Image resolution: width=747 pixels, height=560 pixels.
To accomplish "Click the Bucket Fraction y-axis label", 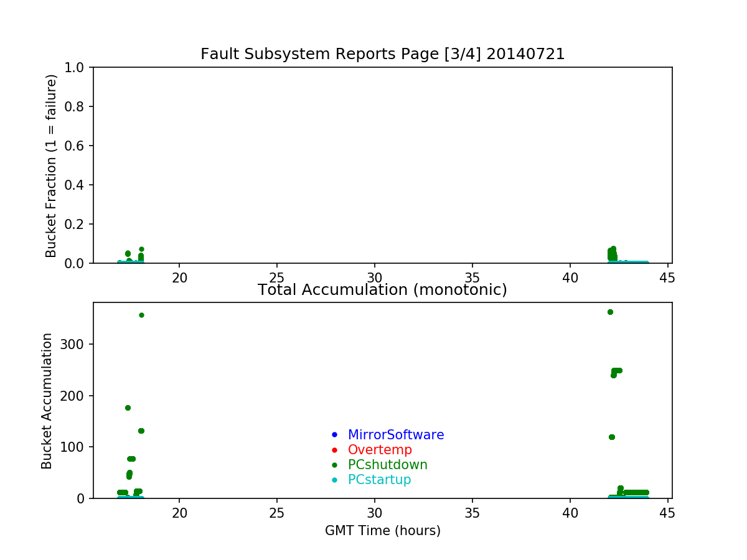I will click(x=51, y=166).
